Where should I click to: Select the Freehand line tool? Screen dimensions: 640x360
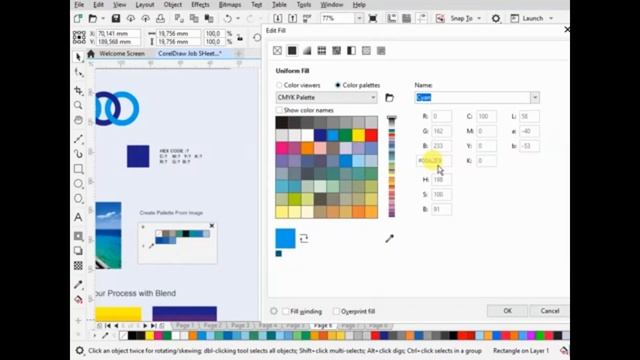pyautogui.click(x=78, y=139)
